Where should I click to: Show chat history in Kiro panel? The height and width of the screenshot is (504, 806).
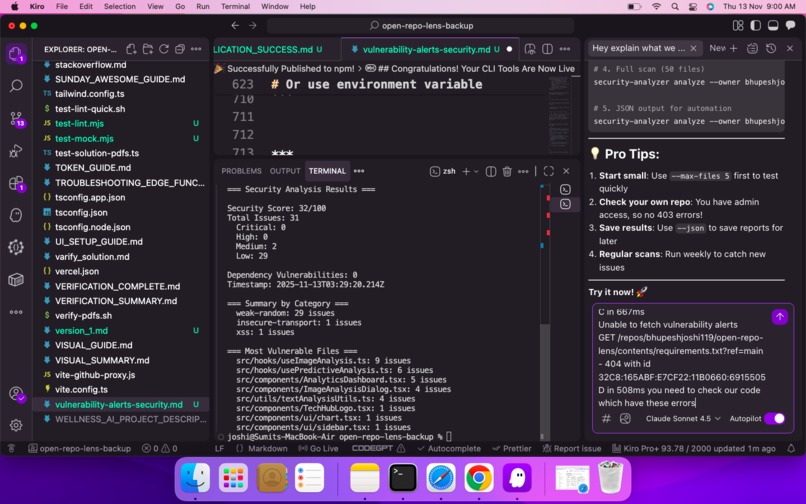pyautogui.click(x=771, y=48)
